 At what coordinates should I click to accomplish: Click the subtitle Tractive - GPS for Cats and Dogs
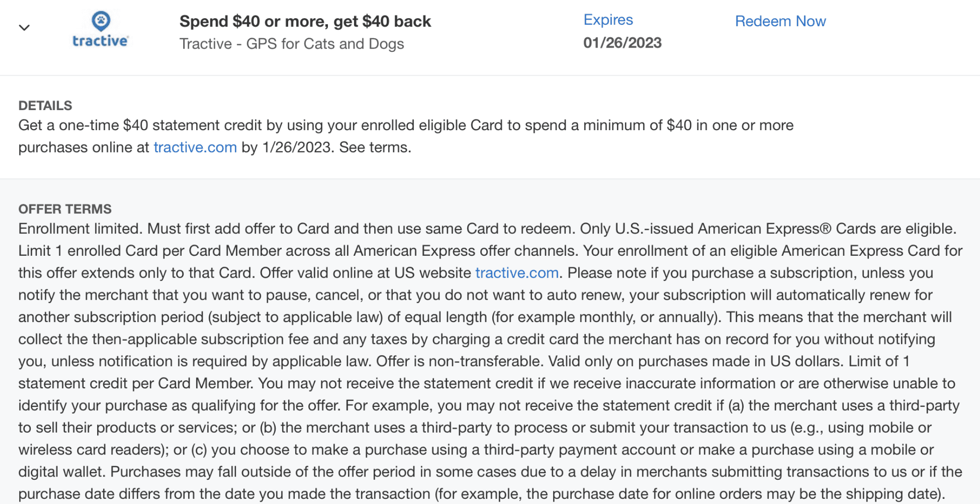[291, 44]
